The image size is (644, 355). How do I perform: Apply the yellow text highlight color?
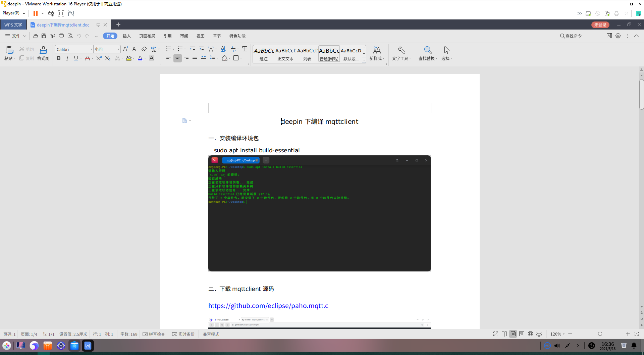click(x=129, y=58)
